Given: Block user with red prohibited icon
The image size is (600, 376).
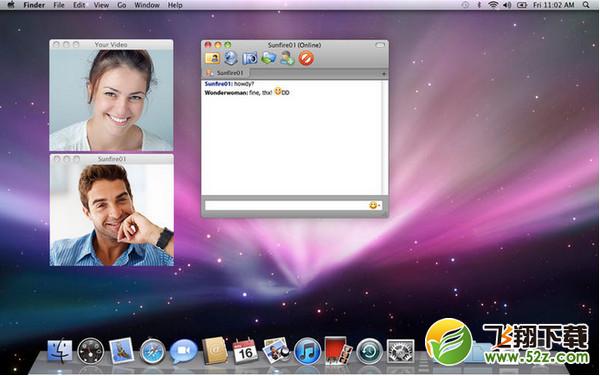Looking at the screenshot, I should [306, 59].
